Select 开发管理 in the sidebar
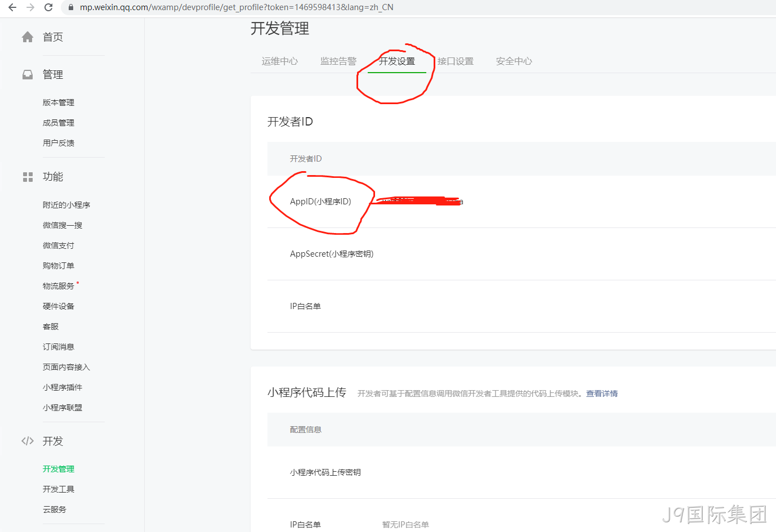The width and height of the screenshot is (776, 532). point(59,469)
